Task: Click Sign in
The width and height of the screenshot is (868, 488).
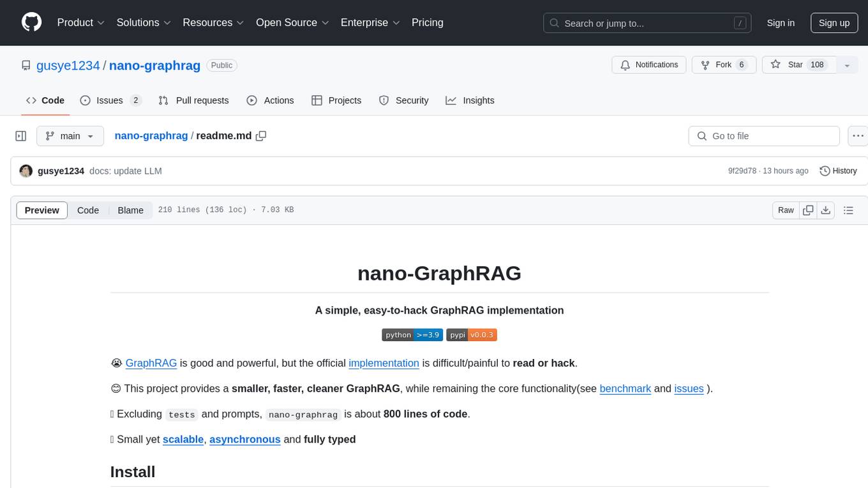Action: tap(781, 23)
